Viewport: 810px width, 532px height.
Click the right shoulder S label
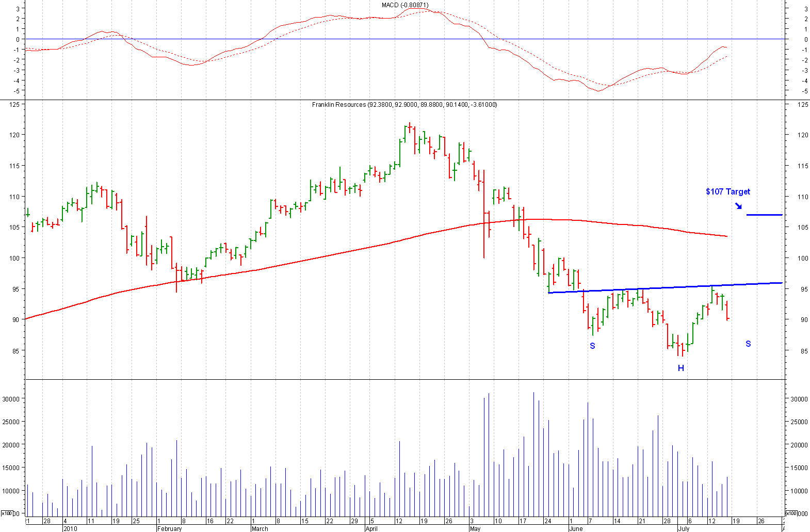click(748, 344)
